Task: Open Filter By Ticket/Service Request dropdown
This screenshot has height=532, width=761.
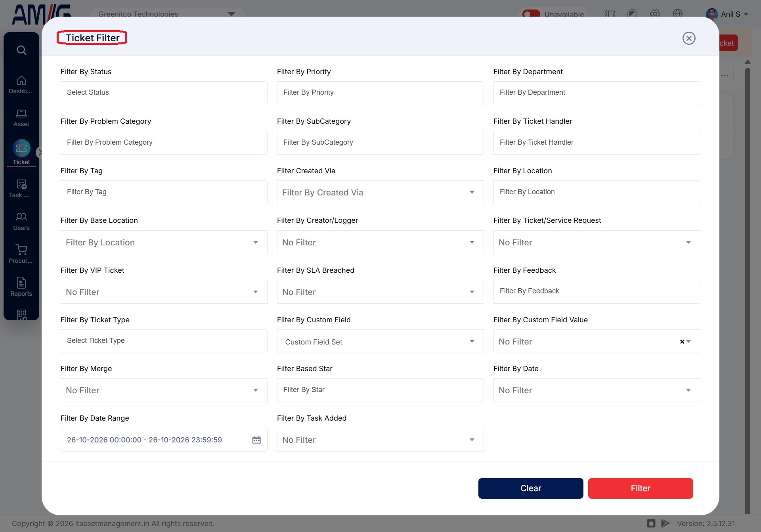Action: [597, 242]
